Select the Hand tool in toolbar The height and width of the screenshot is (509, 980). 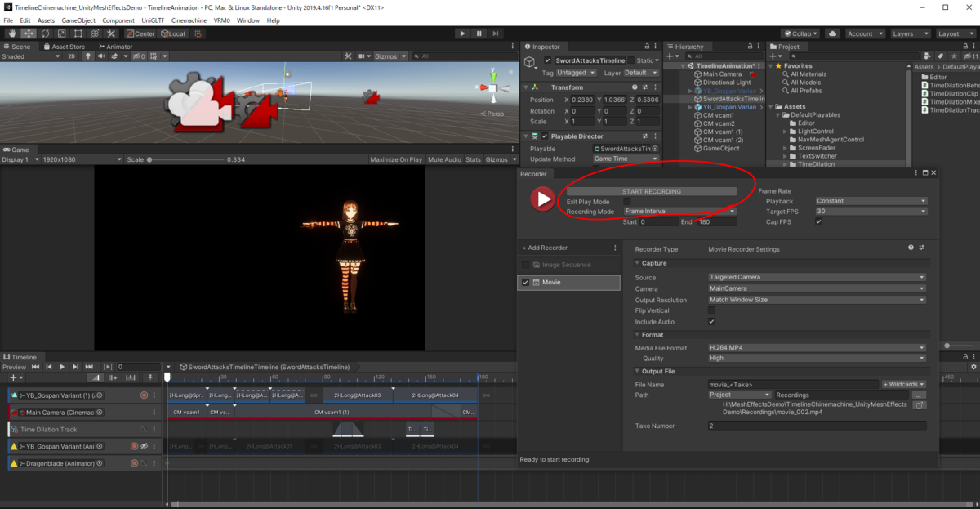13,33
